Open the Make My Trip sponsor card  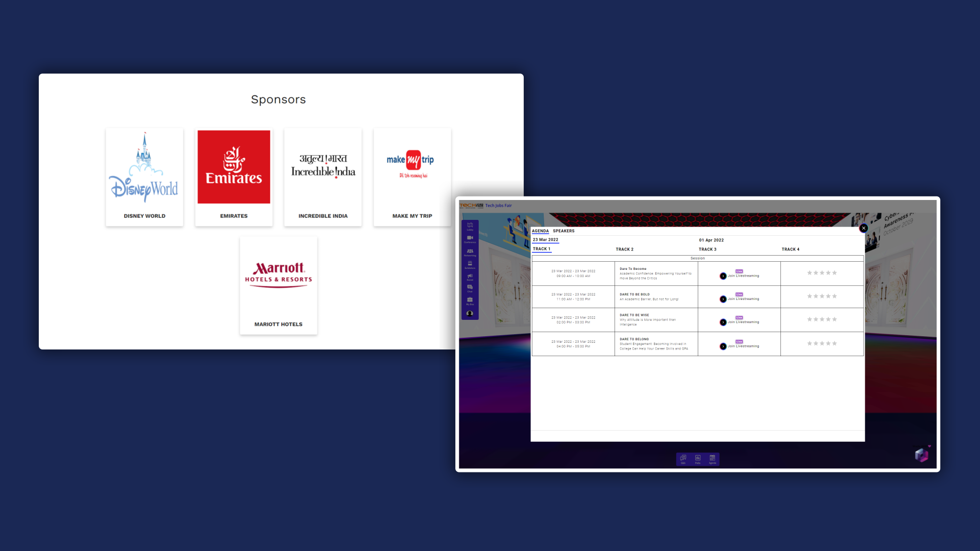tap(412, 177)
